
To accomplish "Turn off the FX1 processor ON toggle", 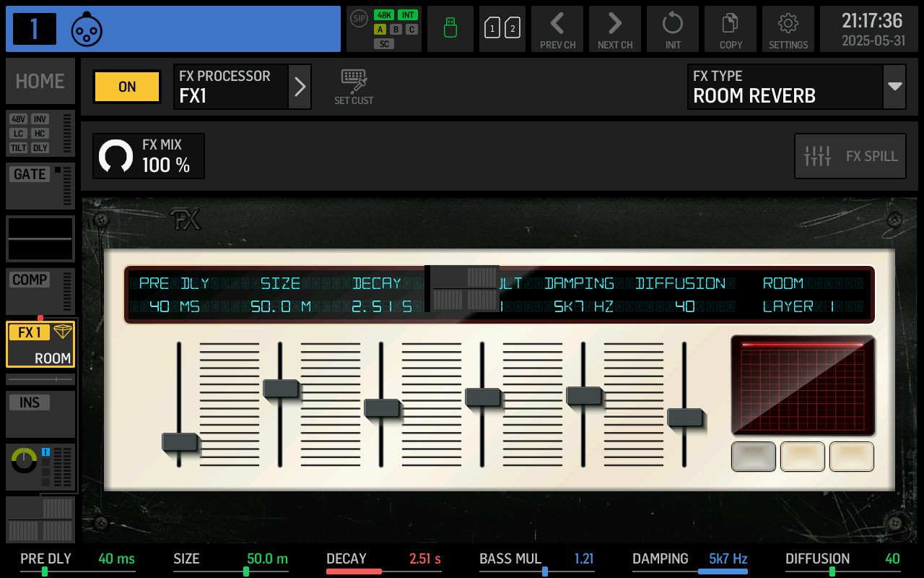I will click(126, 87).
